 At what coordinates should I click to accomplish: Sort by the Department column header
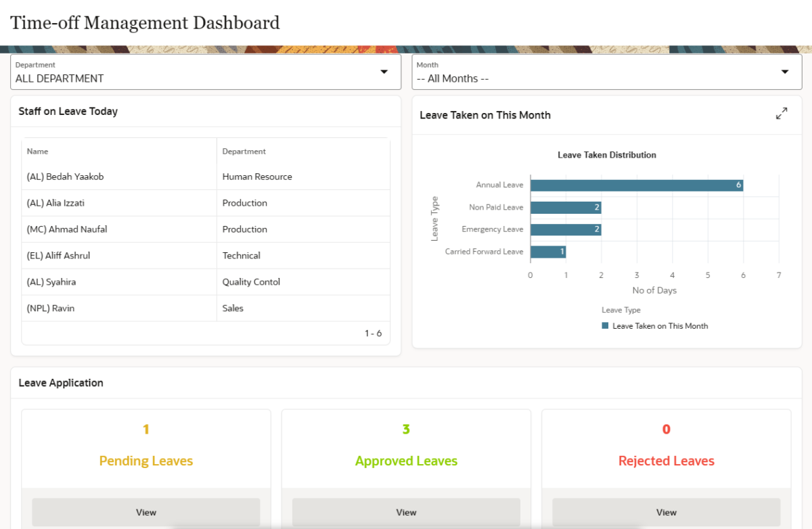(x=244, y=152)
